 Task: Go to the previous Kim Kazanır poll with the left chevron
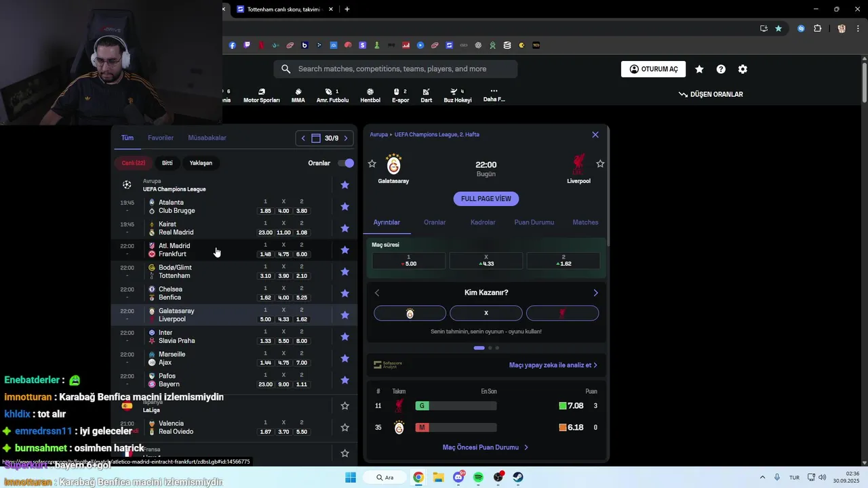[377, 293]
